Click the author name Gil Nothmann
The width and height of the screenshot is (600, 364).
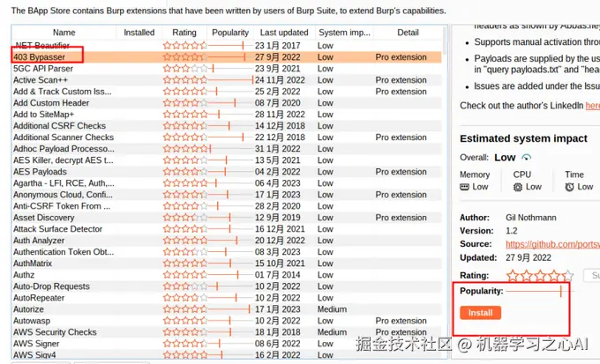pyautogui.click(x=531, y=218)
